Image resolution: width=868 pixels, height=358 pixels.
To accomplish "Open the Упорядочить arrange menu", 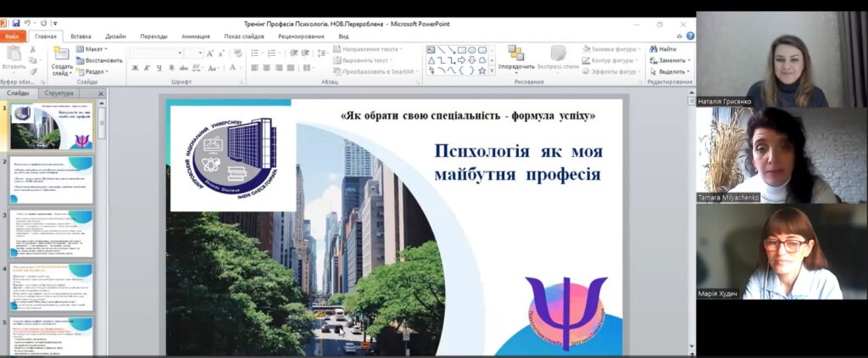I will point(516,60).
